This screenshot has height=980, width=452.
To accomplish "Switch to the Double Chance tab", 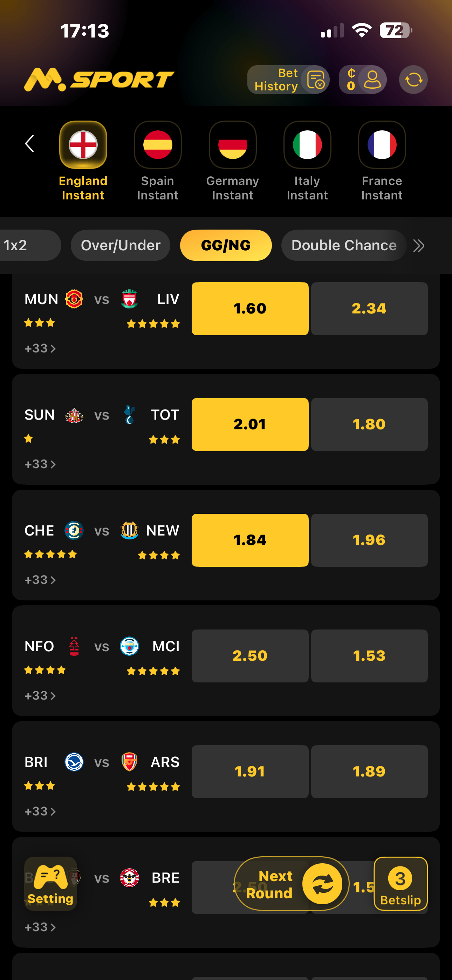I will (344, 245).
